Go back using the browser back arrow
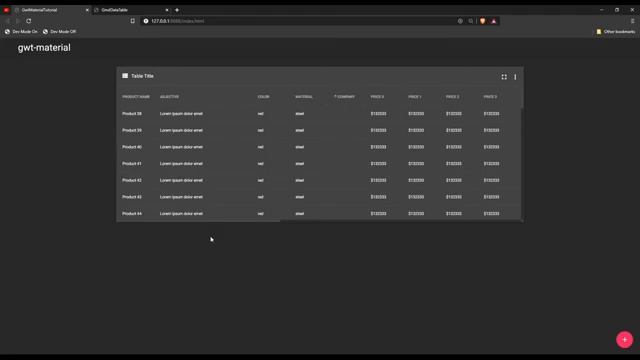The width and height of the screenshot is (640, 360). pyautogui.click(x=7, y=21)
